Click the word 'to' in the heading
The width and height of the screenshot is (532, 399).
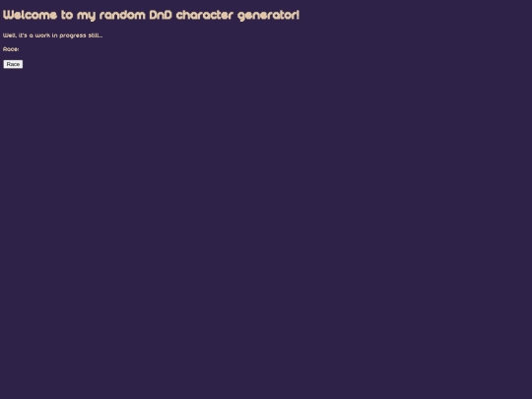67,15
